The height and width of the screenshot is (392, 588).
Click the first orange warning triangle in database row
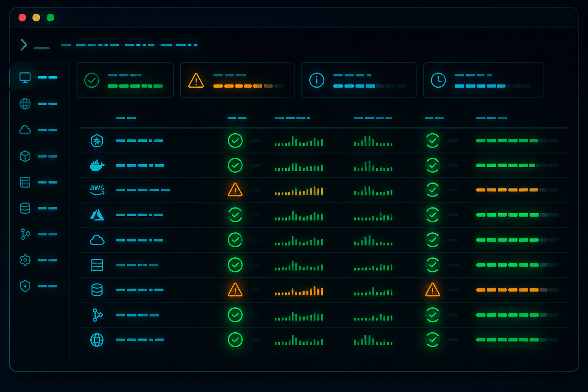coord(235,290)
